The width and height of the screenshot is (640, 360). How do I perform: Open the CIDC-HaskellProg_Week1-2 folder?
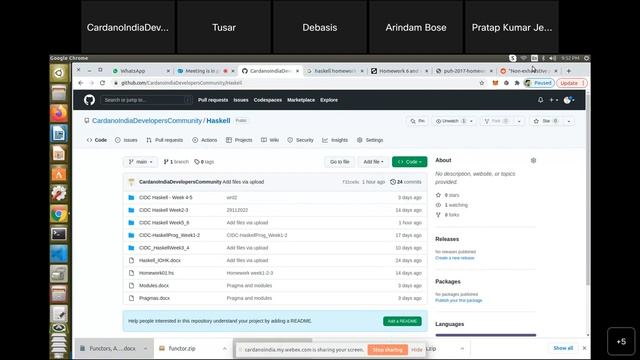(169, 236)
